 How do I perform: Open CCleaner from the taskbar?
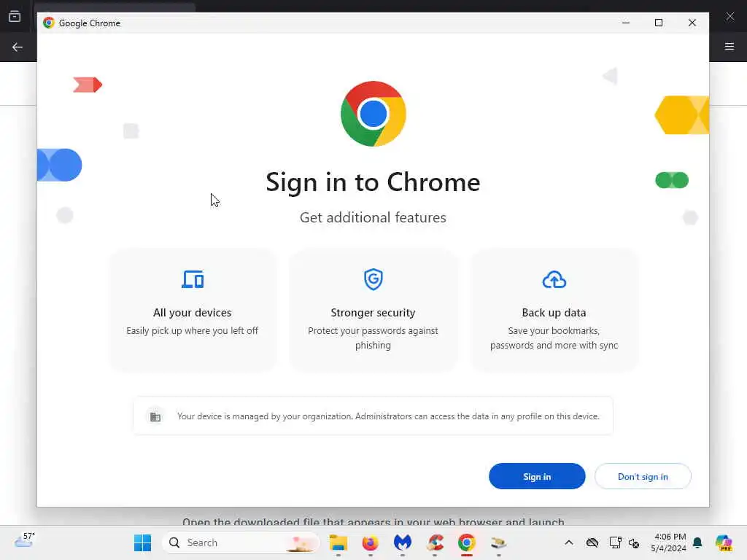pos(435,542)
